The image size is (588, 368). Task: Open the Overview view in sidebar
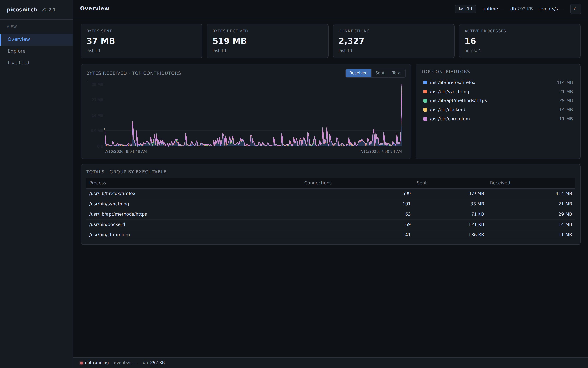(37, 39)
